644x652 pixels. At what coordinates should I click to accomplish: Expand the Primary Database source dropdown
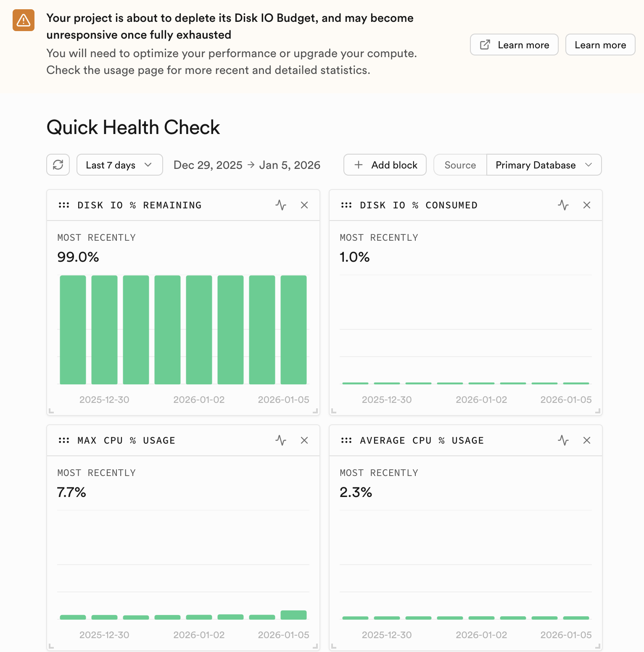pos(544,165)
